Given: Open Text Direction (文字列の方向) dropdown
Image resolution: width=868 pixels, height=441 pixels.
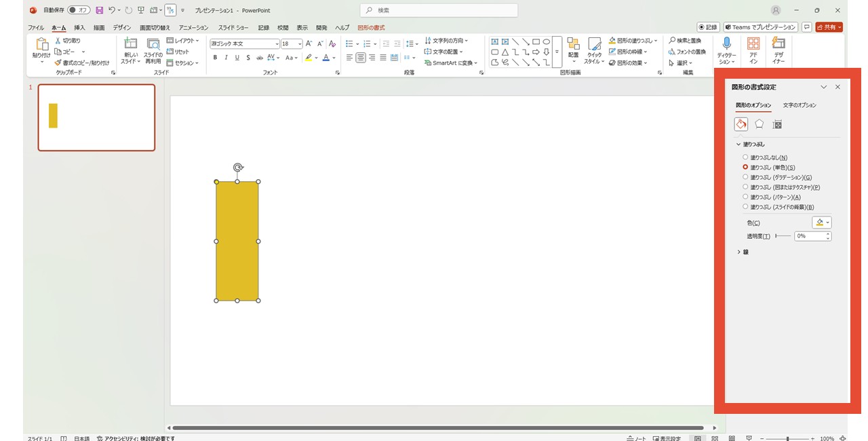Looking at the screenshot, I should [x=446, y=41].
